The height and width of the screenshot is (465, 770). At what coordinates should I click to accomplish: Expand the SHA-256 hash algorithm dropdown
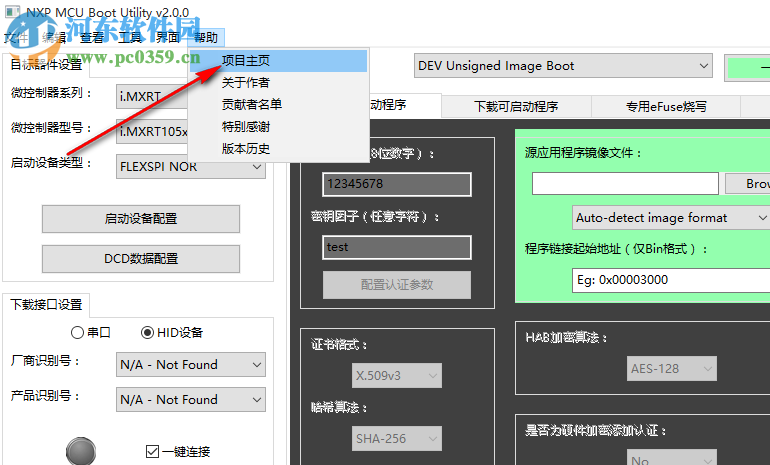point(397,438)
